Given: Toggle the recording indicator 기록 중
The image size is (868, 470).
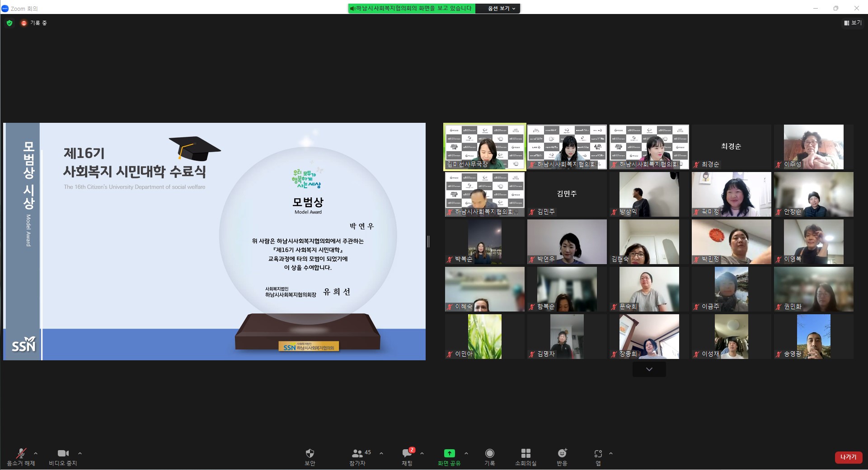Looking at the screenshot, I should 34,23.
